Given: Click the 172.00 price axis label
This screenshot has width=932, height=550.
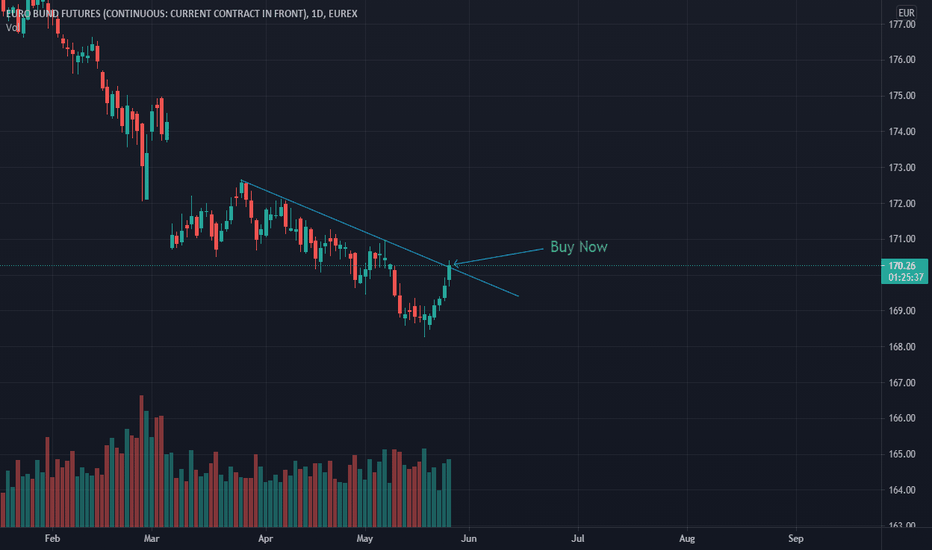Looking at the screenshot, I should [x=902, y=203].
